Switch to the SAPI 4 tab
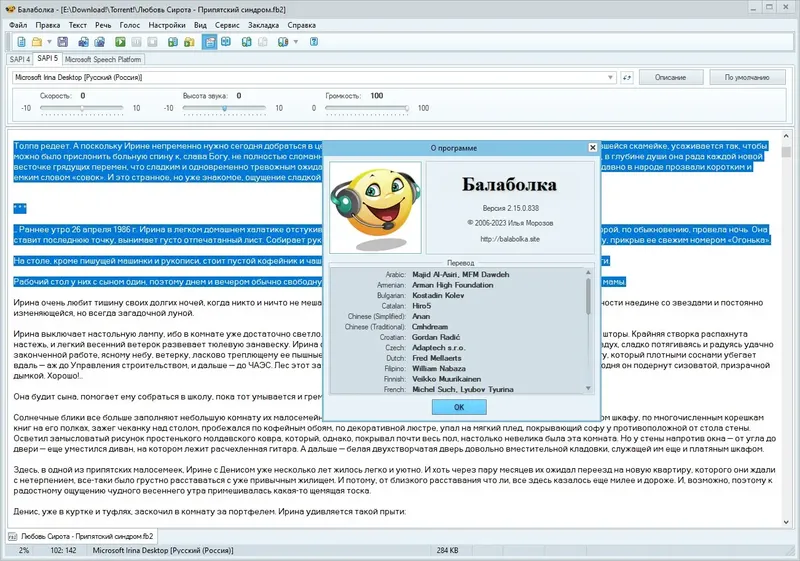The image size is (800, 561). (x=20, y=59)
